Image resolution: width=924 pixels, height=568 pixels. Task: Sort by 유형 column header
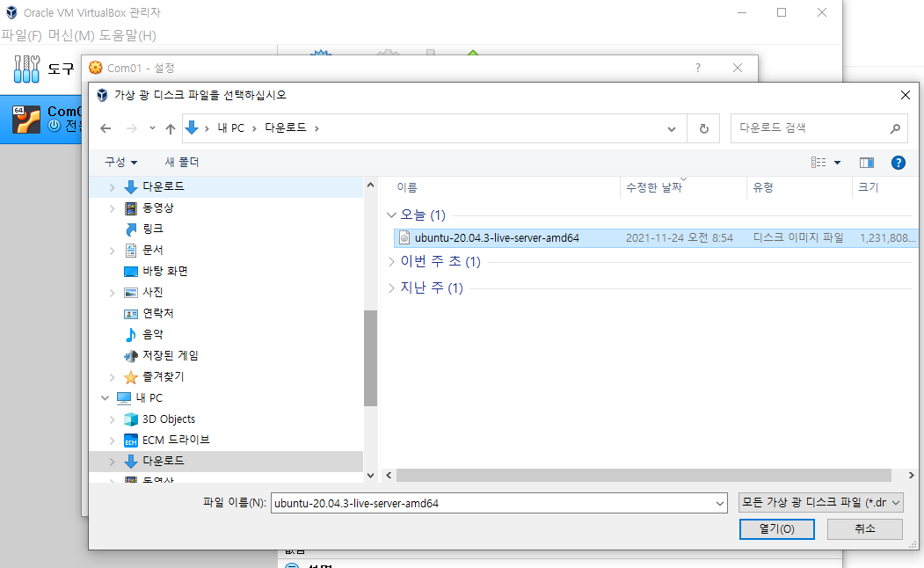tap(763, 187)
